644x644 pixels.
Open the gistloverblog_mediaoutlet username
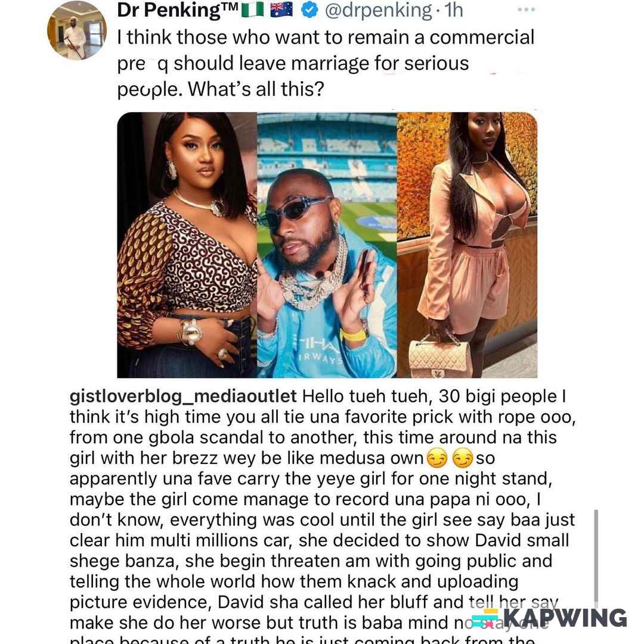tap(183, 397)
